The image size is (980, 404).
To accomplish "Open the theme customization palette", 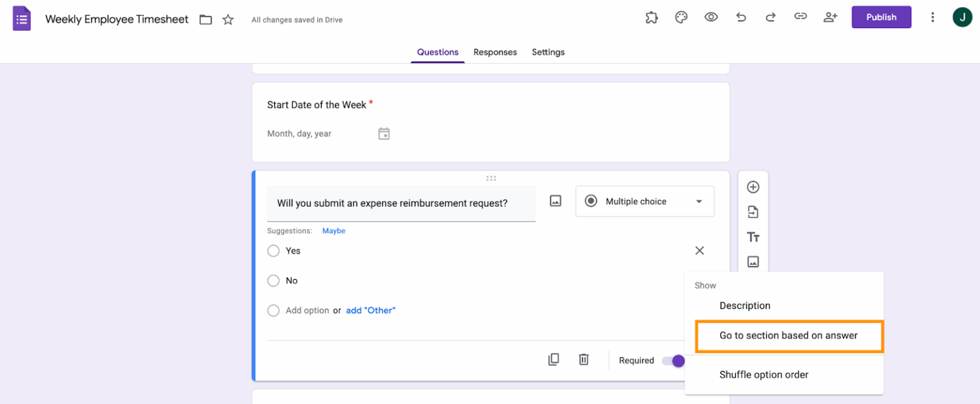I will [x=681, y=17].
